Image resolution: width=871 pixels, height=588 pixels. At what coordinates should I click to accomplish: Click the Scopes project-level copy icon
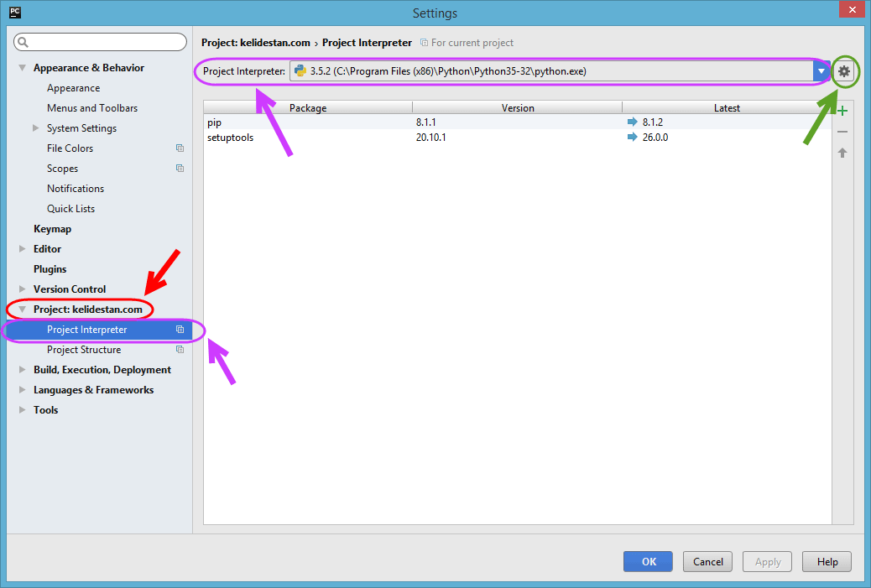pyautogui.click(x=180, y=169)
